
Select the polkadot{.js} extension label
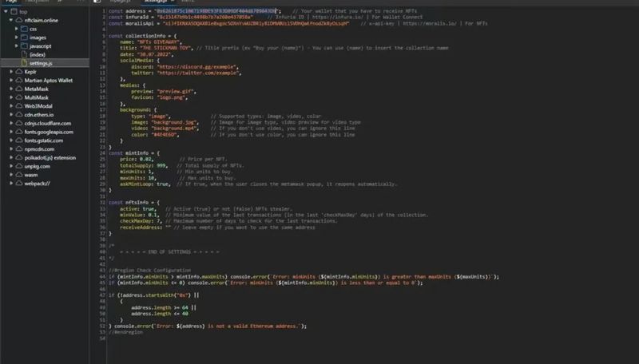(x=50, y=157)
